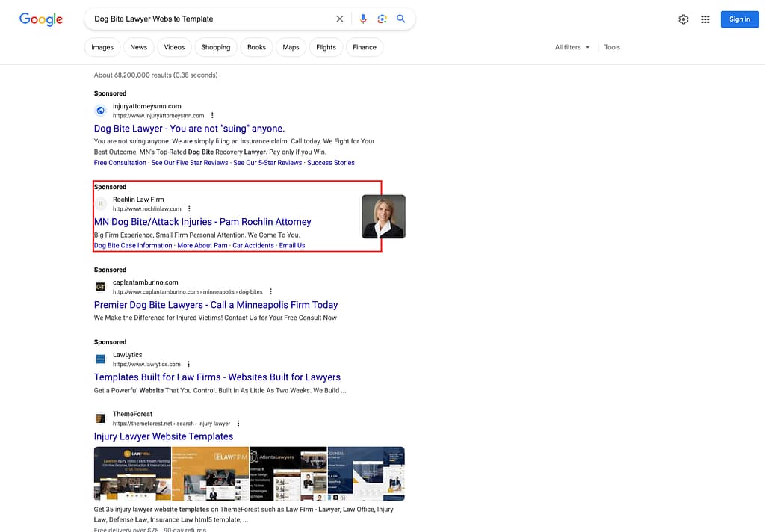Switch to the Images tab
The height and width of the screenshot is (532, 765).
pos(102,47)
